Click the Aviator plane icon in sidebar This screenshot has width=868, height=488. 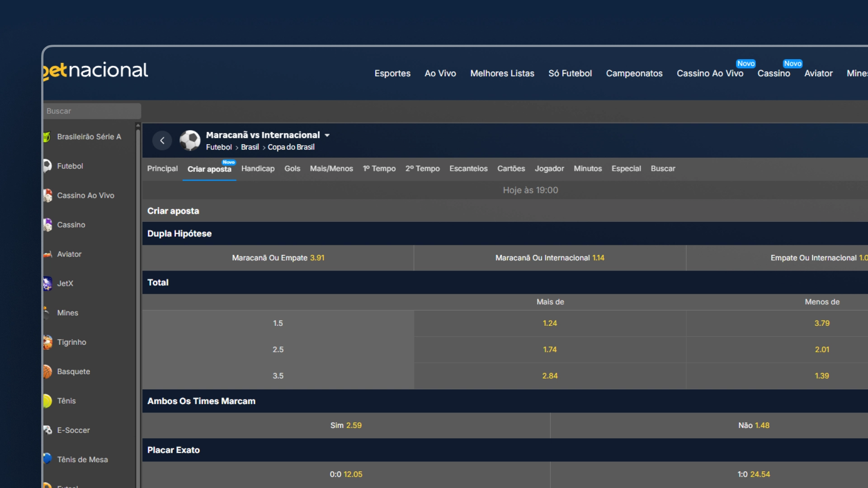(x=47, y=254)
